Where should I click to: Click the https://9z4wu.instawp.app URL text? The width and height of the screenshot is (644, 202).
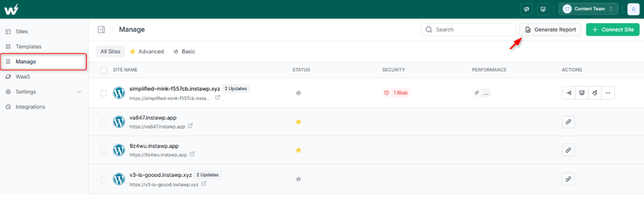click(158, 155)
